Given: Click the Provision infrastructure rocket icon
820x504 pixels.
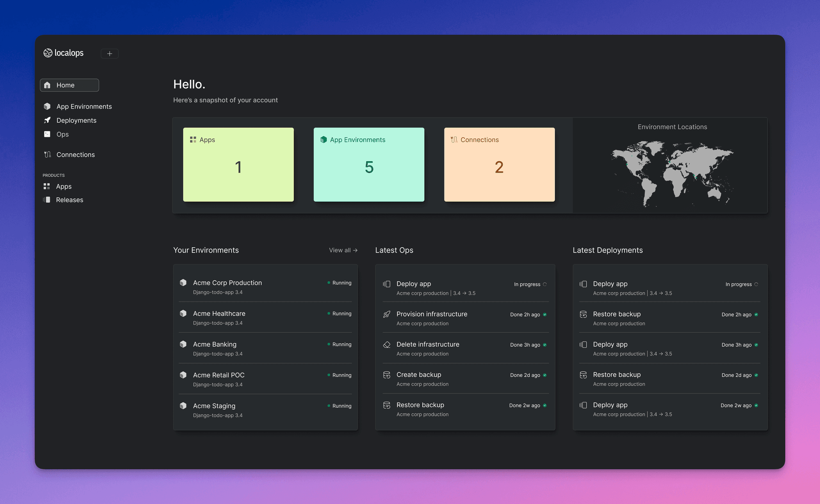Looking at the screenshot, I should 387,315.
